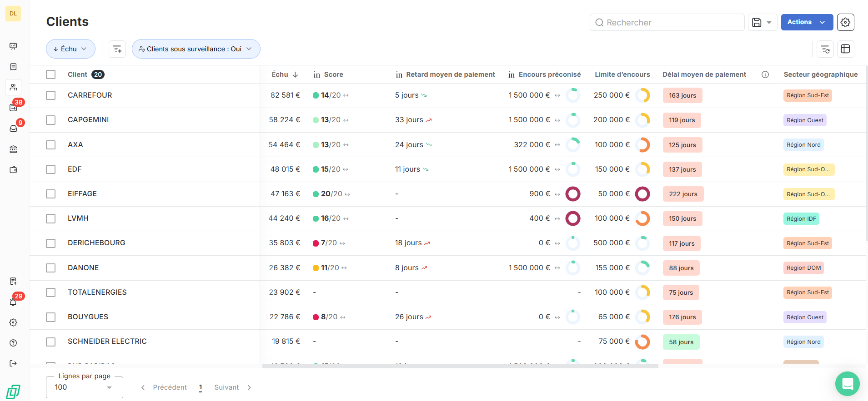
Task: Open the chat support bubble
Action: (848, 384)
